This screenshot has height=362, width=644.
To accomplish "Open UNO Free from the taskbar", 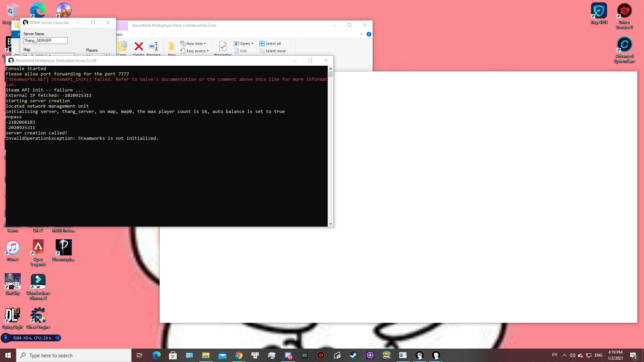I will click(386, 355).
